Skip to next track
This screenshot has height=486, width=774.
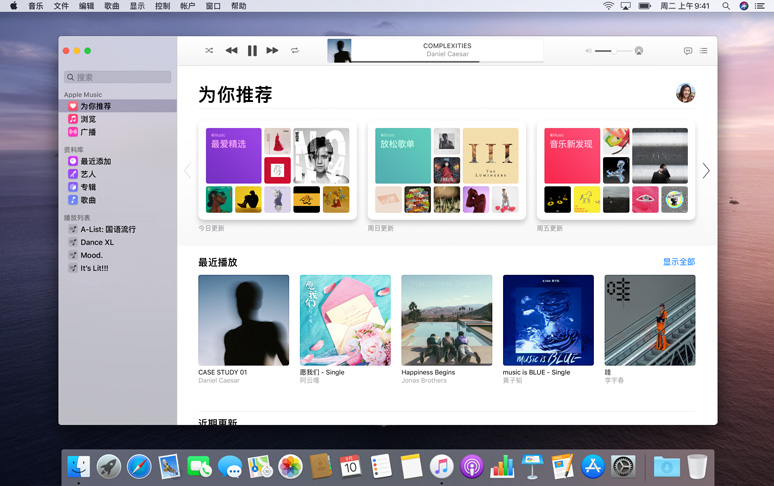point(272,50)
